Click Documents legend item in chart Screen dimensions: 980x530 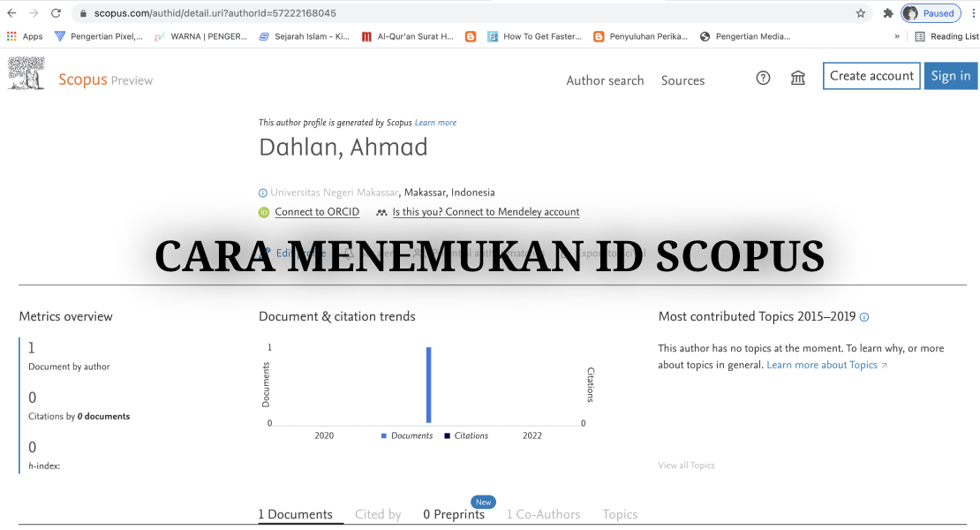pyautogui.click(x=407, y=435)
